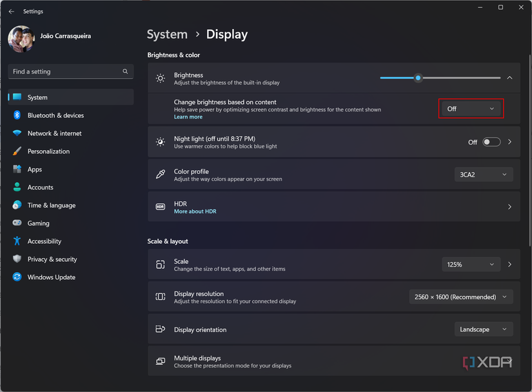Screen dimensions: 532x392
Task: Click the Gaming controller icon
Action: [x=17, y=223]
